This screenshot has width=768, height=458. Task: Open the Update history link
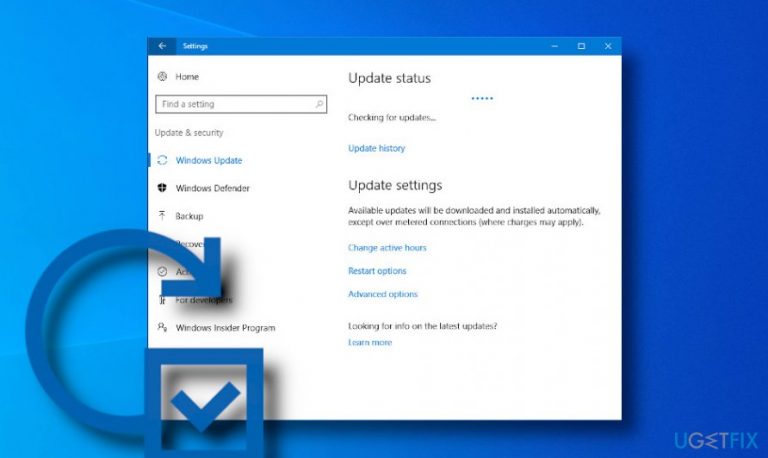tap(376, 148)
